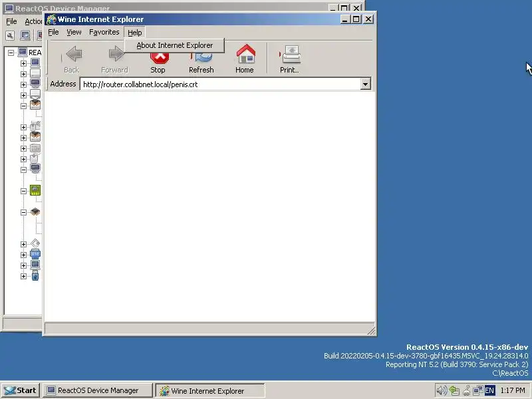Click the Wine Internet Explorer title bar icon

[51, 19]
